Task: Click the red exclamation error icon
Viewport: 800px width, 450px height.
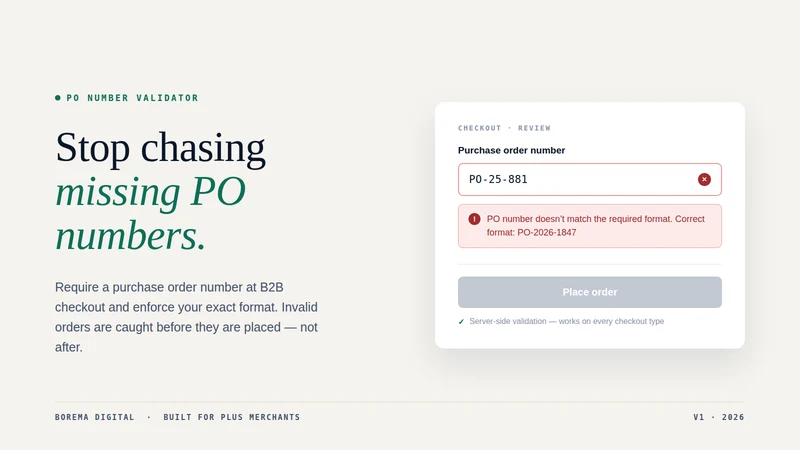Action: coord(474,219)
